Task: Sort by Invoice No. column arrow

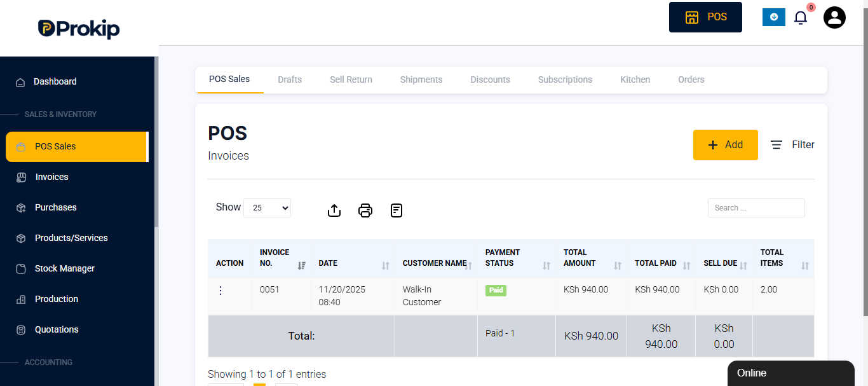Action: click(x=302, y=266)
